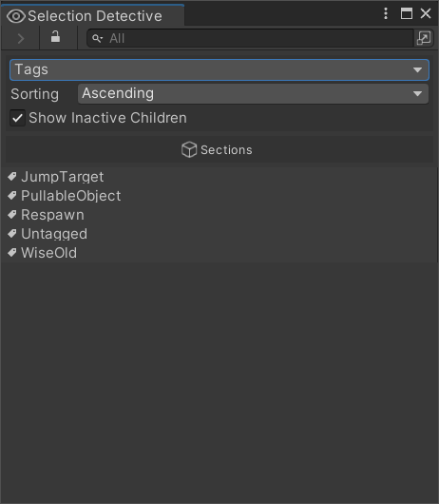Open the search filter magnifier icon

tap(97, 39)
